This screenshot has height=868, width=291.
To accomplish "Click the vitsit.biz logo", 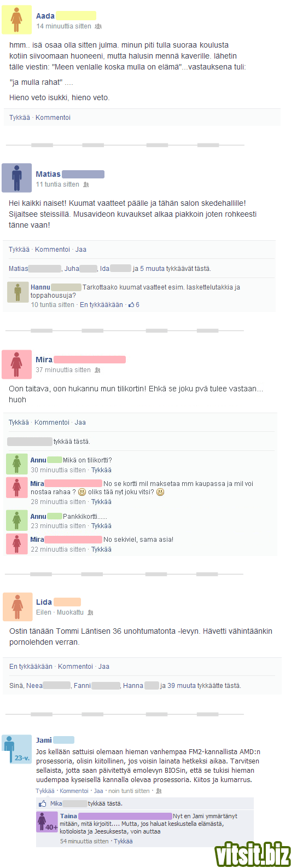I will [252, 854].
